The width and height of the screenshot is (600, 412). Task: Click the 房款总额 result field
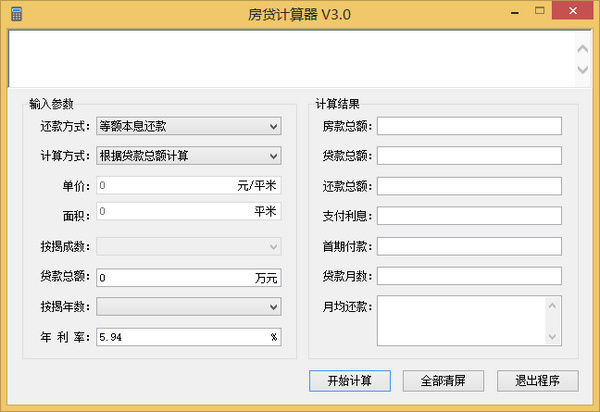[x=469, y=126]
